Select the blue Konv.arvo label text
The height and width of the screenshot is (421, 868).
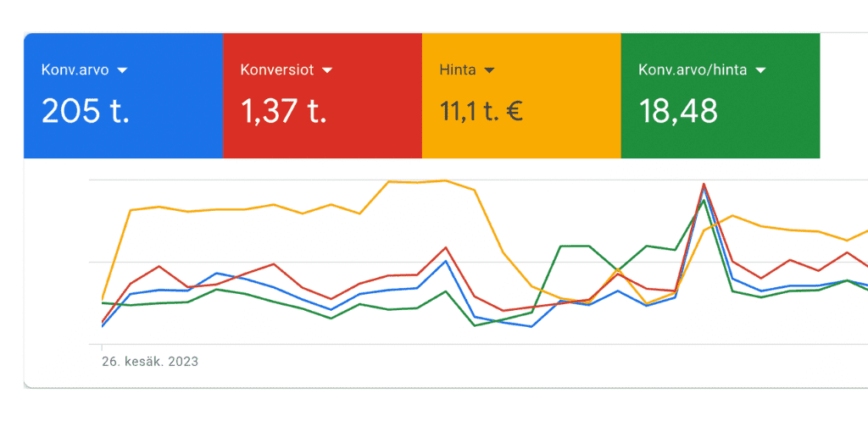point(75,70)
